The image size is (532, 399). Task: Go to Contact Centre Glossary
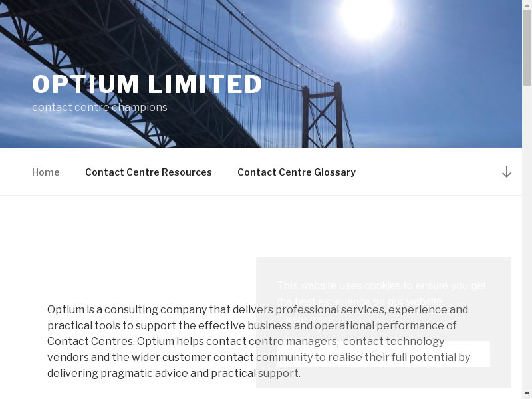[297, 172]
